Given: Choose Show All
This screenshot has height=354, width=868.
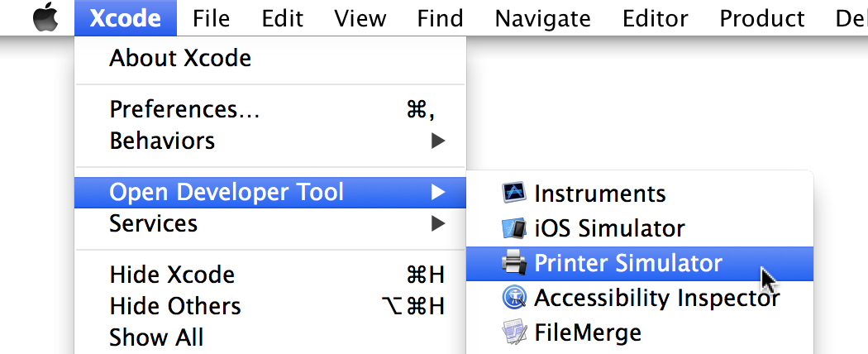Looking at the screenshot, I should click(x=270, y=337).
